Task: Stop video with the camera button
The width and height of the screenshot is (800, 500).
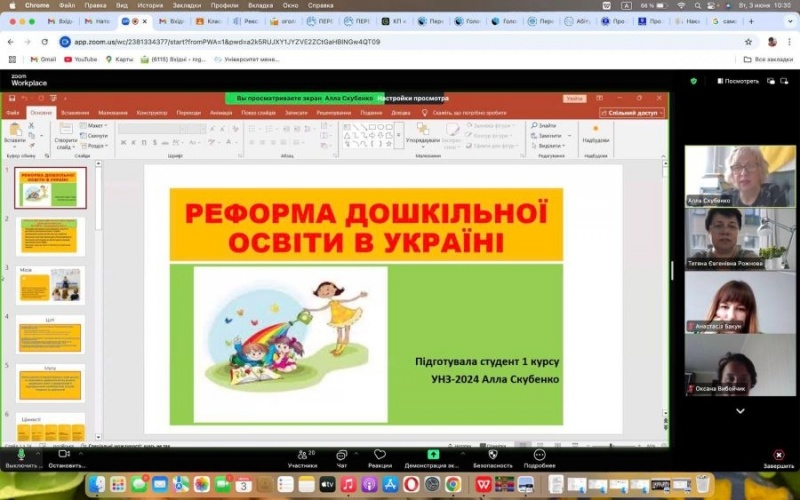Action: (65, 455)
